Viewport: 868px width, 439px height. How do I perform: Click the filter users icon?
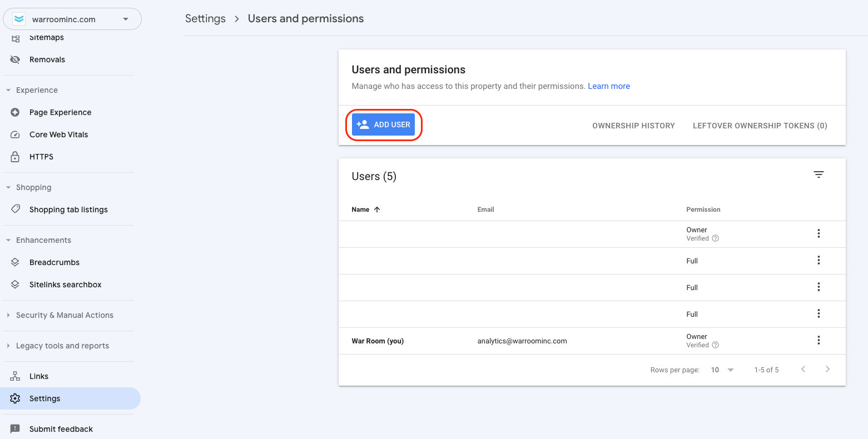819,174
